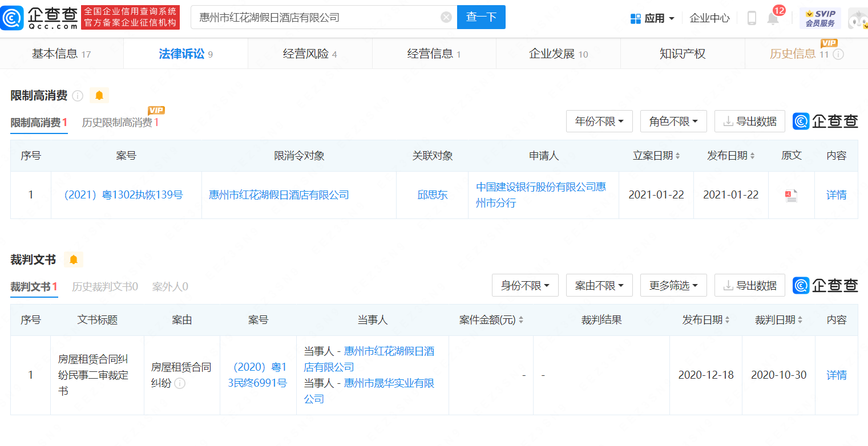Switch to 基本信息 tab
This screenshot has width=868, height=446.
click(x=62, y=54)
